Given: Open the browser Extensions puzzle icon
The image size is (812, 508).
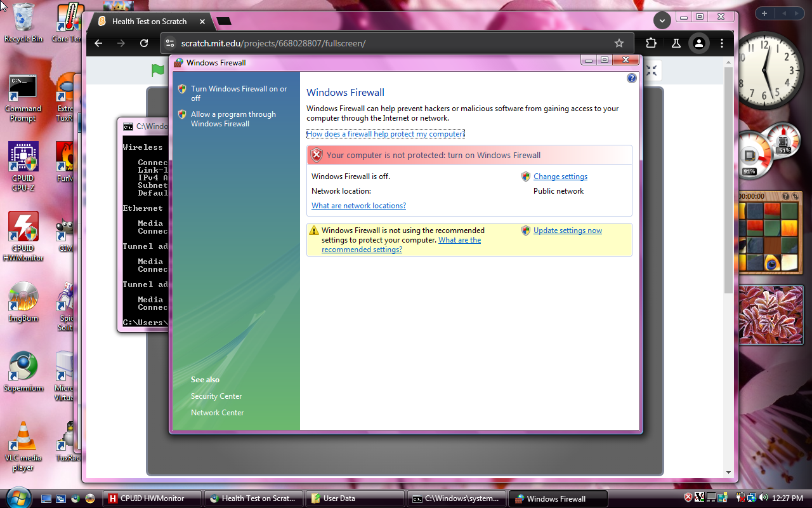Looking at the screenshot, I should (651, 43).
